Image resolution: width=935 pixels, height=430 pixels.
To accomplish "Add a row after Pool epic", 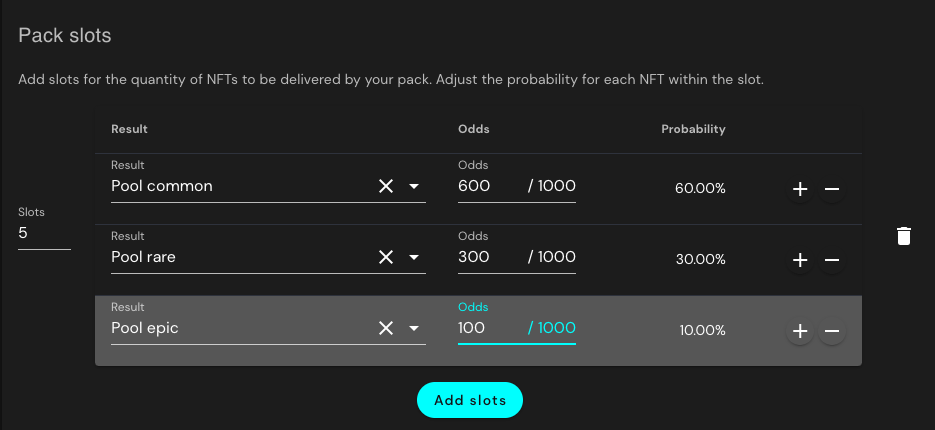I will click(800, 331).
